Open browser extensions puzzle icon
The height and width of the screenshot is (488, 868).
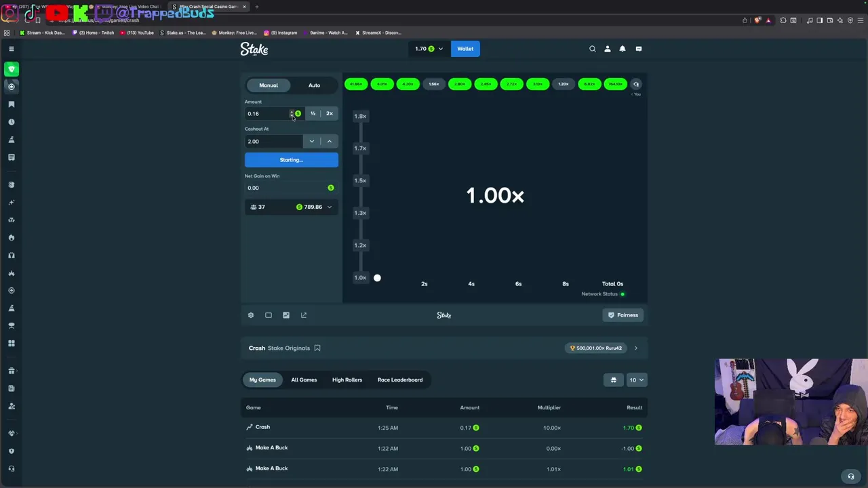click(783, 20)
